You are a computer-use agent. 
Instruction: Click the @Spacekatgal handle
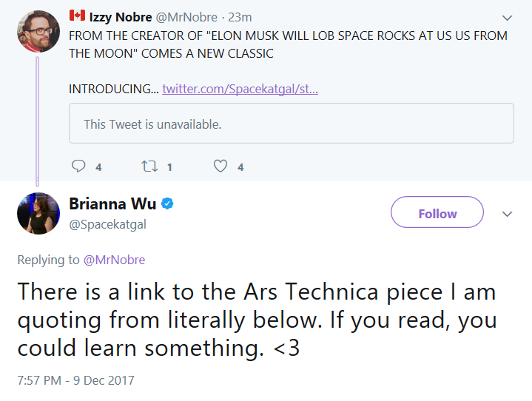(x=107, y=225)
